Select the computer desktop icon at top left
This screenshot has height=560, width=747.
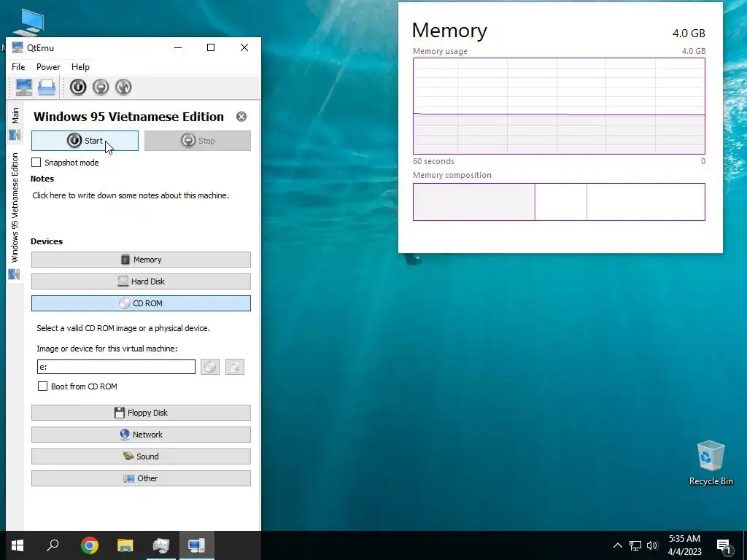coord(29,23)
